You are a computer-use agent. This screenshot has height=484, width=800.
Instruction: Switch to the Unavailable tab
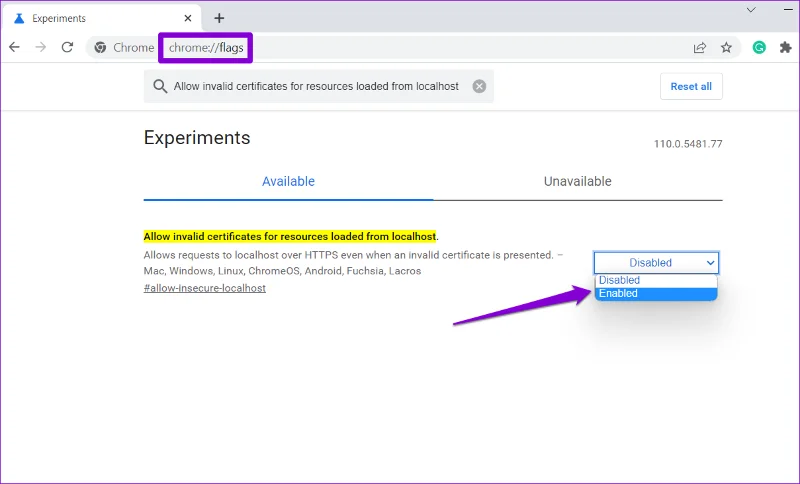point(578,181)
